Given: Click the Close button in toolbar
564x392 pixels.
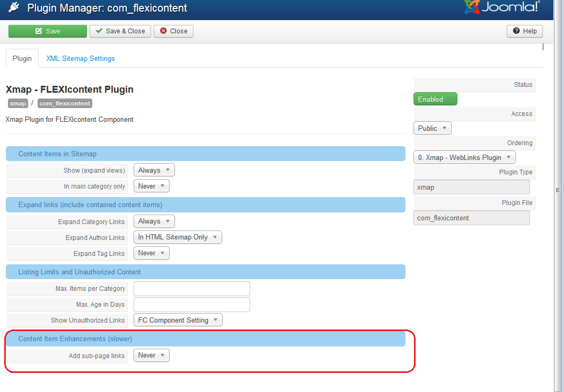Looking at the screenshot, I should coord(173,31).
